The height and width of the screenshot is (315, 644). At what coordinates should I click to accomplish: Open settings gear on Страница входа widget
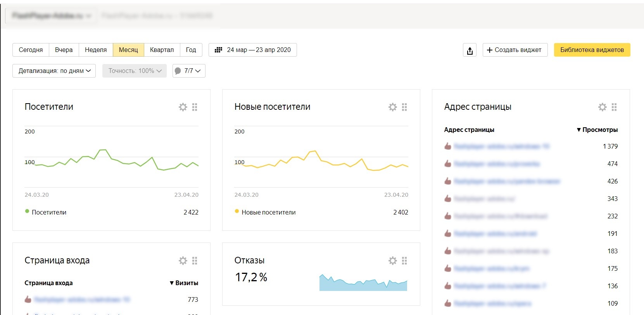click(183, 261)
